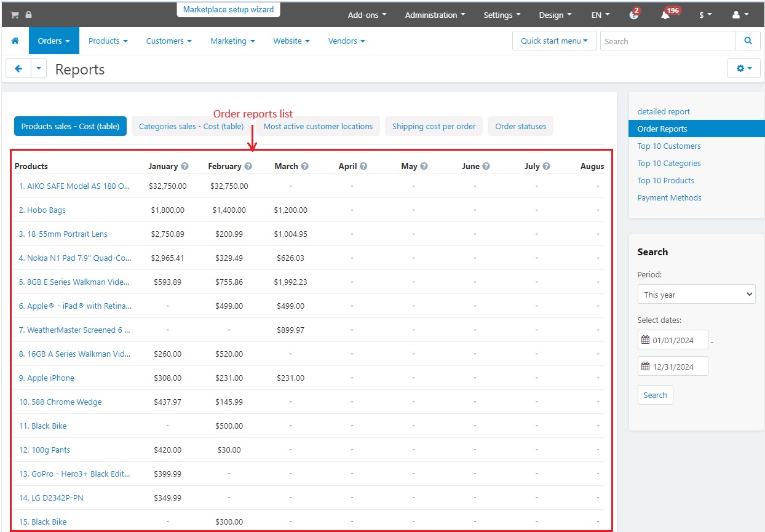This screenshot has height=532, width=765.
Task: Select Order Reports in sidebar
Action: coord(696,129)
